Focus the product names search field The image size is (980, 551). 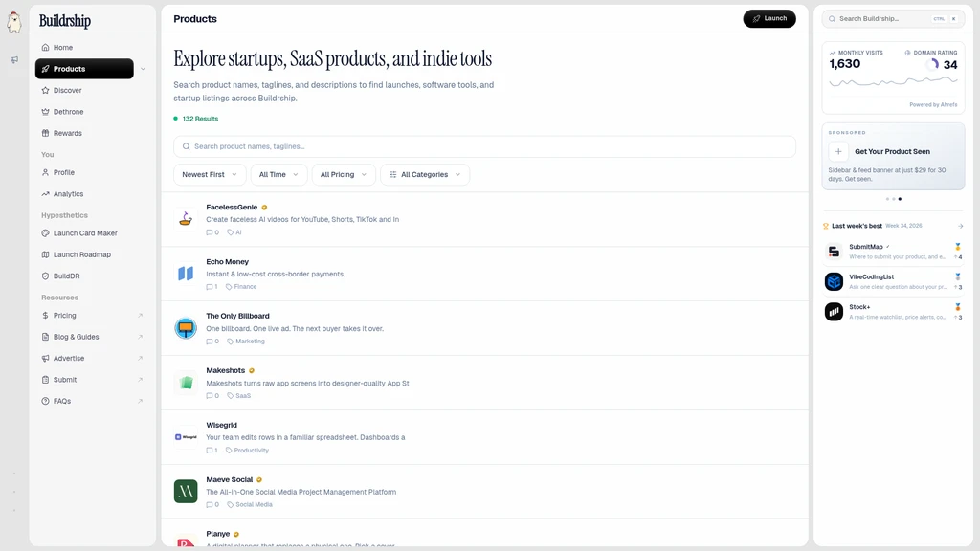[x=484, y=146]
